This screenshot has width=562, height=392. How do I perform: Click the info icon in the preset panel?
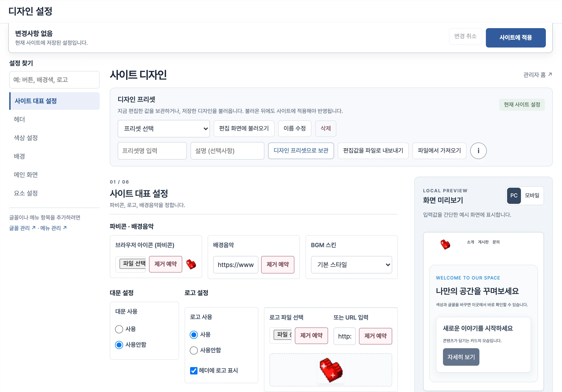pyautogui.click(x=478, y=151)
